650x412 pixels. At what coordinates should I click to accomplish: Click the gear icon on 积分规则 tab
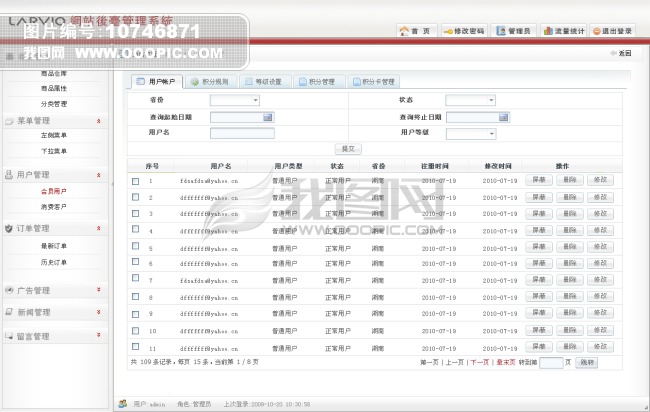(x=195, y=82)
